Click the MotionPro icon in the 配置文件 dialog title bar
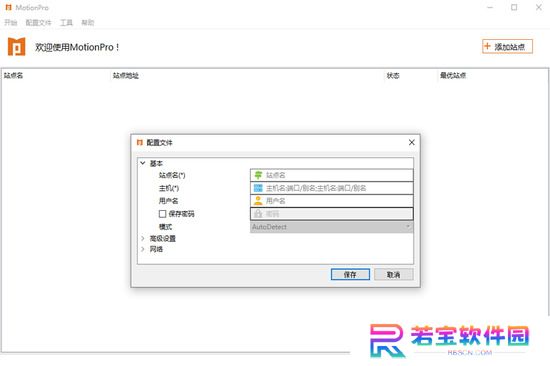550x366 pixels. pos(140,142)
